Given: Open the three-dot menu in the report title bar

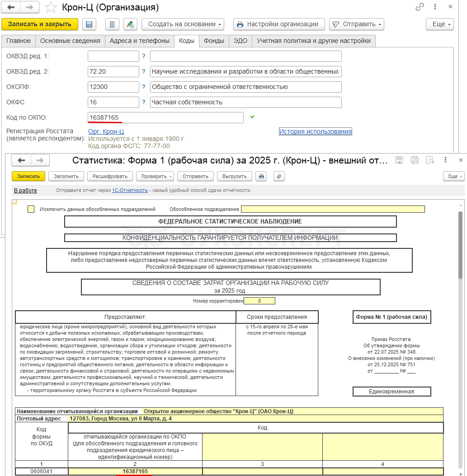Looking at the screenshot, I should pyautogui.click(x=445, y=160).
